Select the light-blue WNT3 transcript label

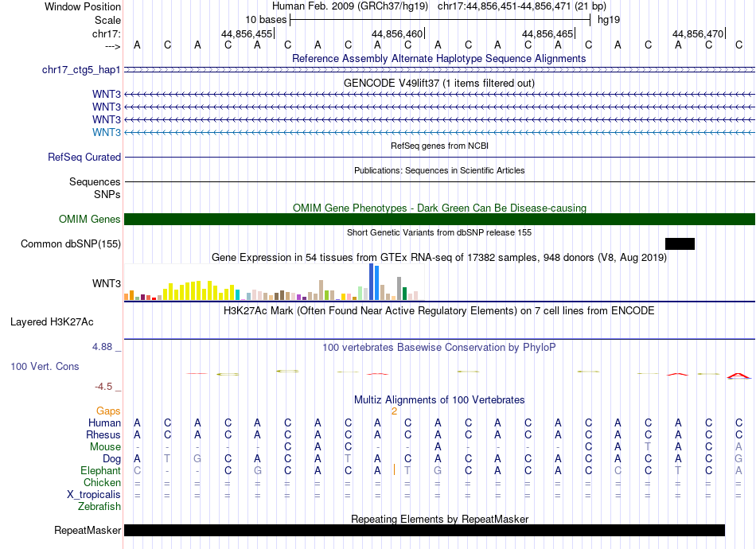(107, 132)
